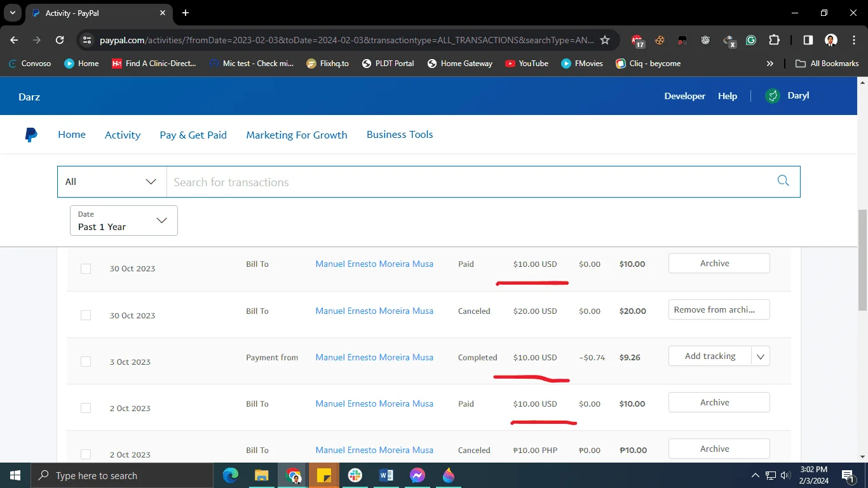Open Messenger from the taskbar
The image size is (868, 488).
[x=417, y=475]
